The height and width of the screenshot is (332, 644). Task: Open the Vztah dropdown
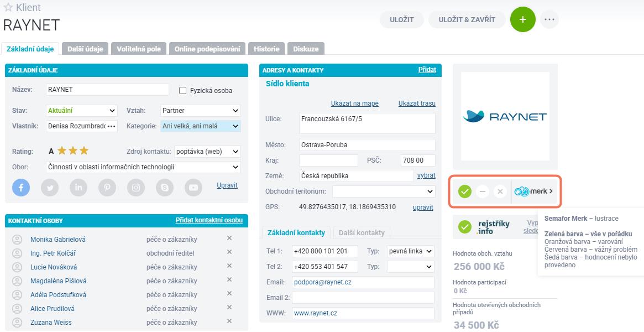[201, 111]
